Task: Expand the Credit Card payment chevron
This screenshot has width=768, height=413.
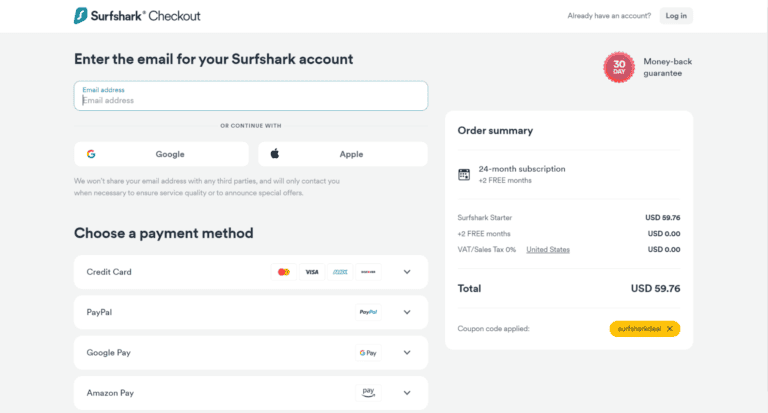Action: [407, 272]
